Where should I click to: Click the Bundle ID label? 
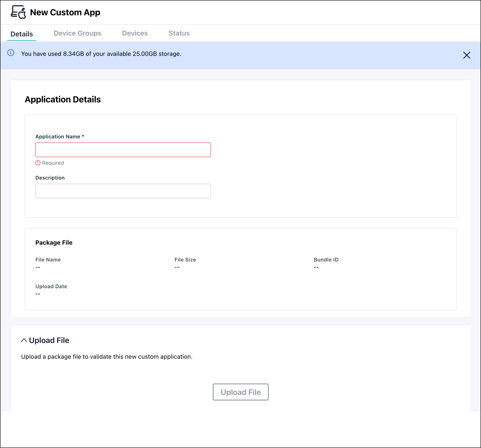326,260
